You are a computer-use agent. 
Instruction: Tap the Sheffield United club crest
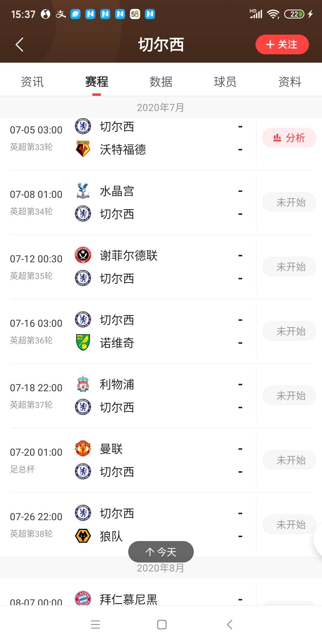[x=83, y=255]
